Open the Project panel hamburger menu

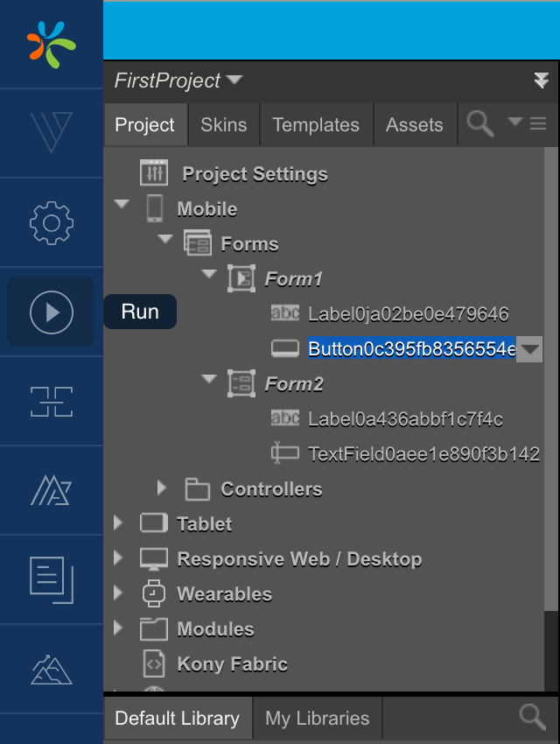tap(538, 124)
